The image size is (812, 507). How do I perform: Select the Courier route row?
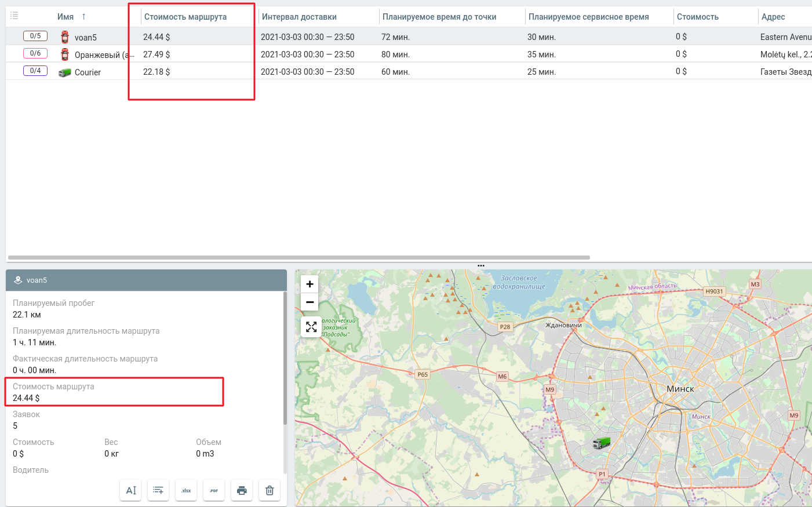(x=88, y=72)
